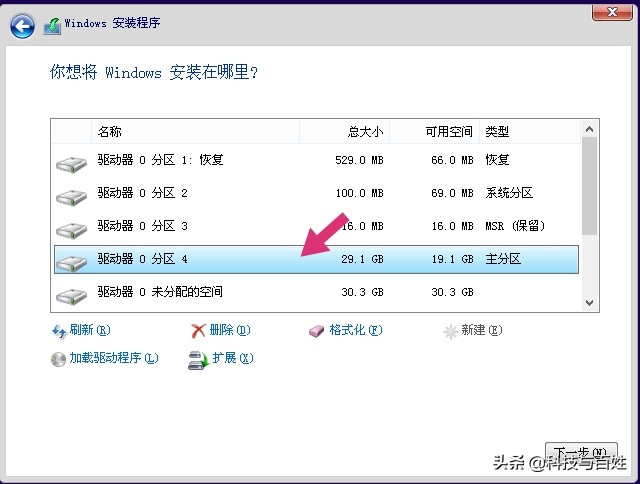Click the 69.0 MB free space cell
This screenshot has width=640, height=484.
click(452, 193)
